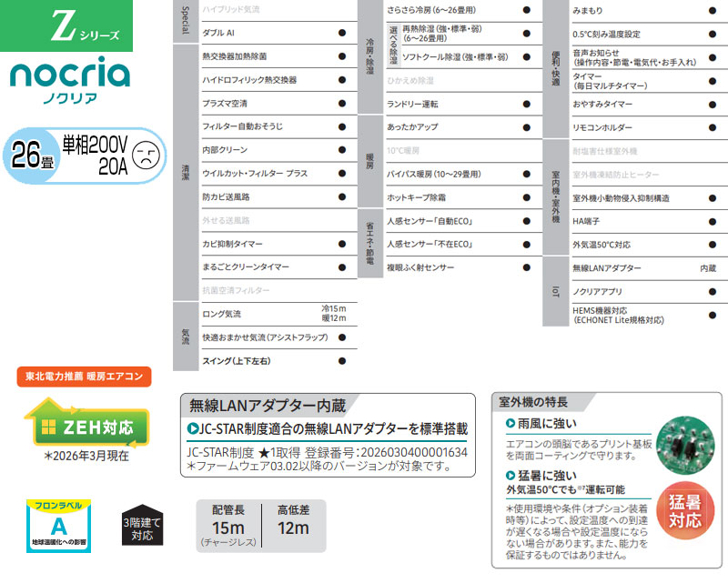
Task: Click the HA端子 row
Action: pyautogui.click(x=649, y=222)
